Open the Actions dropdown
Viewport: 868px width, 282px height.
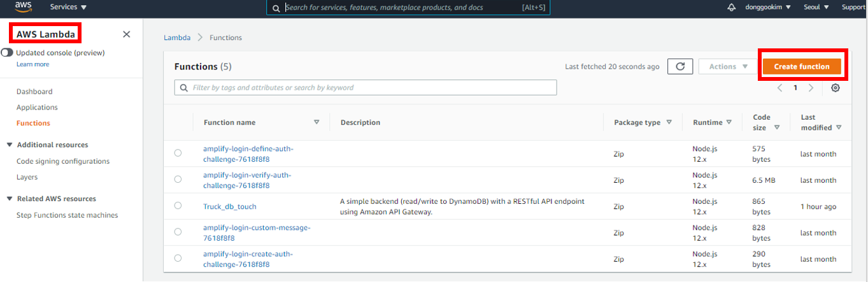coord(728,66)
